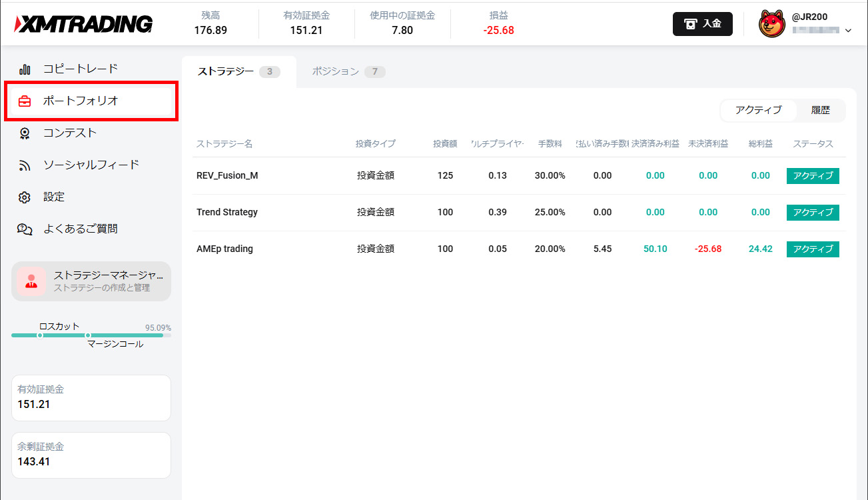Open the REV_Fusion_M strategy row
The height and width of the screenshot is (500, 868).
tap(519, 176)
